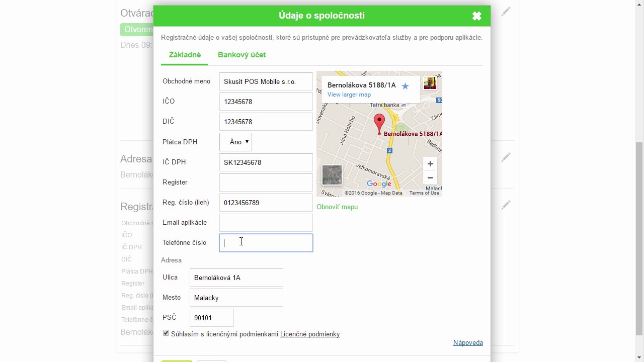Image resolution: width=644 pixels, height=362 pixels.
Task: Click the Email aplikácie field
Action: pyautogui.click(x=266, y=223)
